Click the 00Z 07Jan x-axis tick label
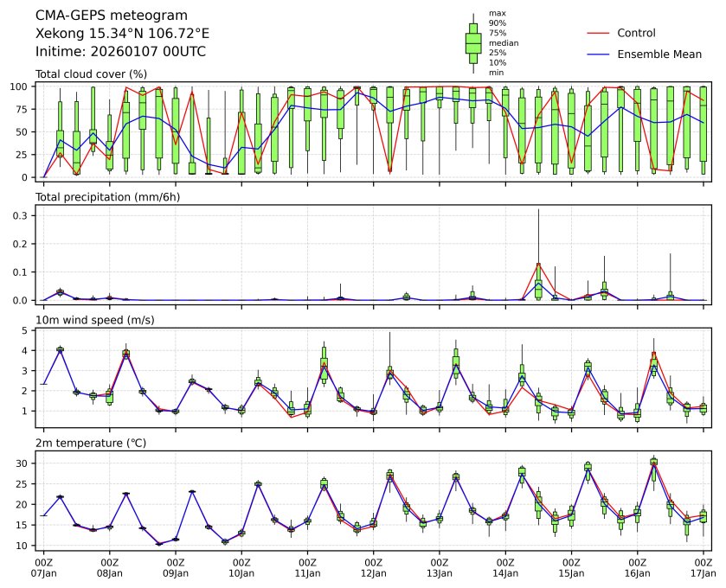Screen dimensions: 726x588 pos(43,567)
